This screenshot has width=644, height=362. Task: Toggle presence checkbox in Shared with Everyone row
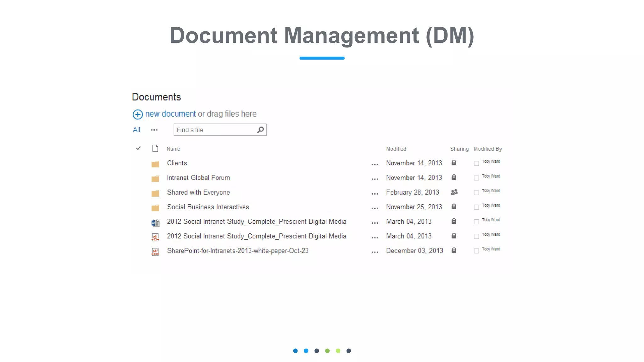[x=476, y=193]
